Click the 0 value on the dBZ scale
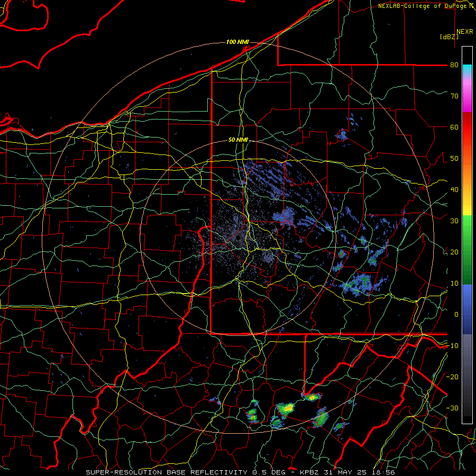Image resolution: width=476 pixels, height=476 pixels. point(456,315)
